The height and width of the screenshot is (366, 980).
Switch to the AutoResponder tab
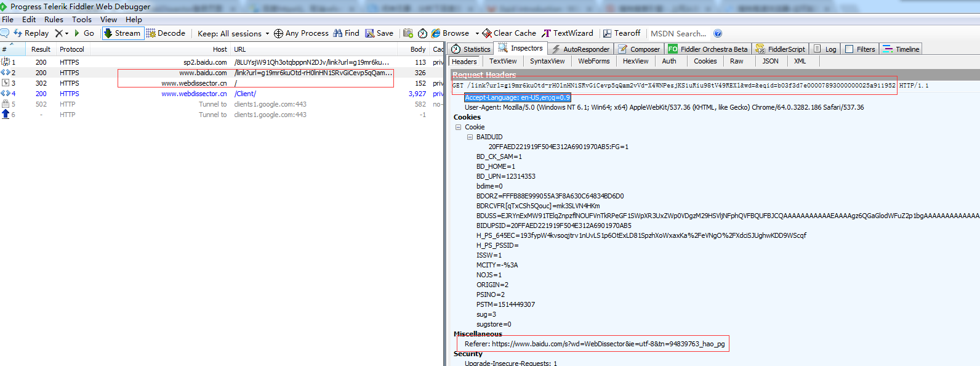pyautogui.click(x=580, y=49)
